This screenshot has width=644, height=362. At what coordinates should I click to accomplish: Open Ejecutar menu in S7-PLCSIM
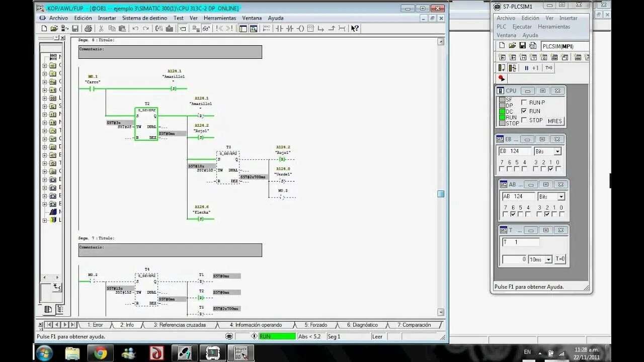click(x=522, y=27)
